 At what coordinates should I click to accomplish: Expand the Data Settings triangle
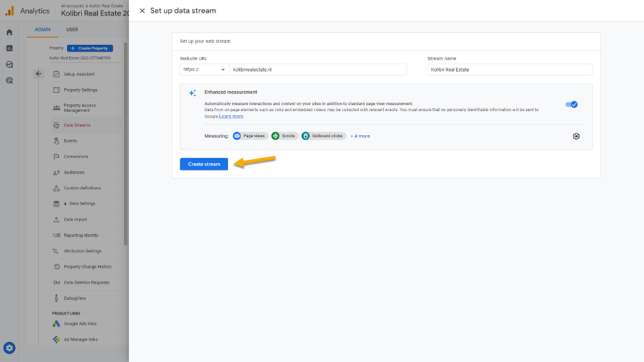tap(65, 203)
